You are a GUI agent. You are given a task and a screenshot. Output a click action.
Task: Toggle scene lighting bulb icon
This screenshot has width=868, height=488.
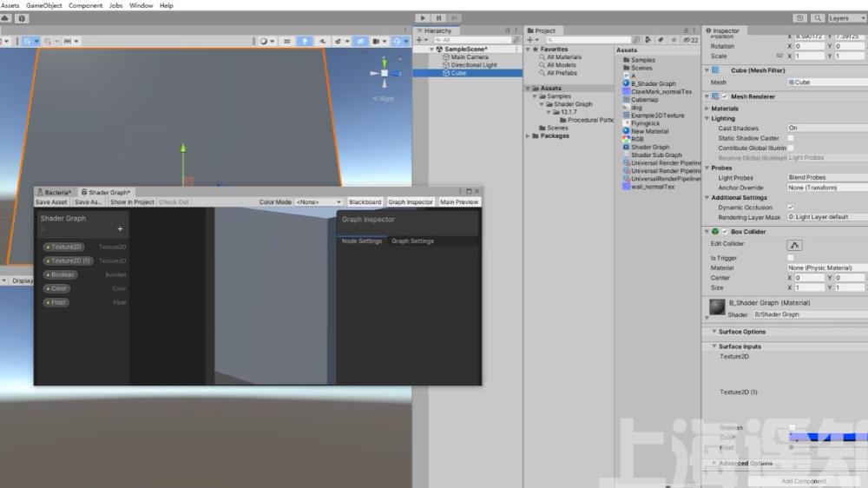(305, 41)
